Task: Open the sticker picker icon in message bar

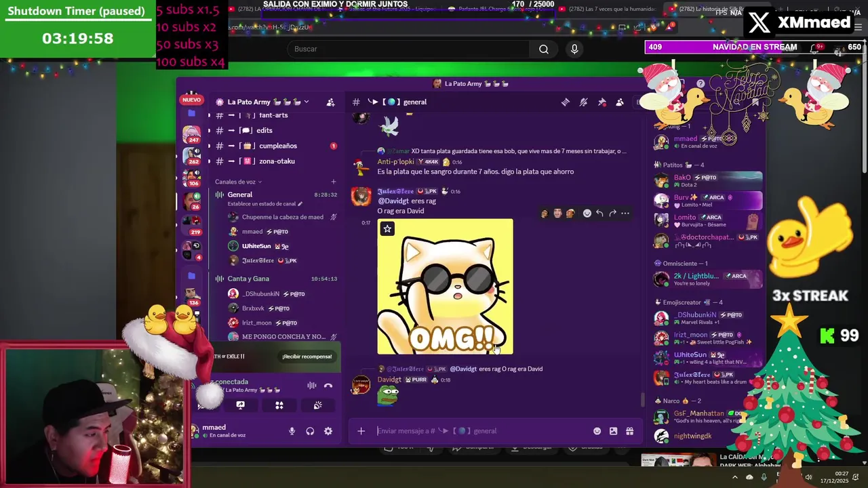Action: click(613, 431)
